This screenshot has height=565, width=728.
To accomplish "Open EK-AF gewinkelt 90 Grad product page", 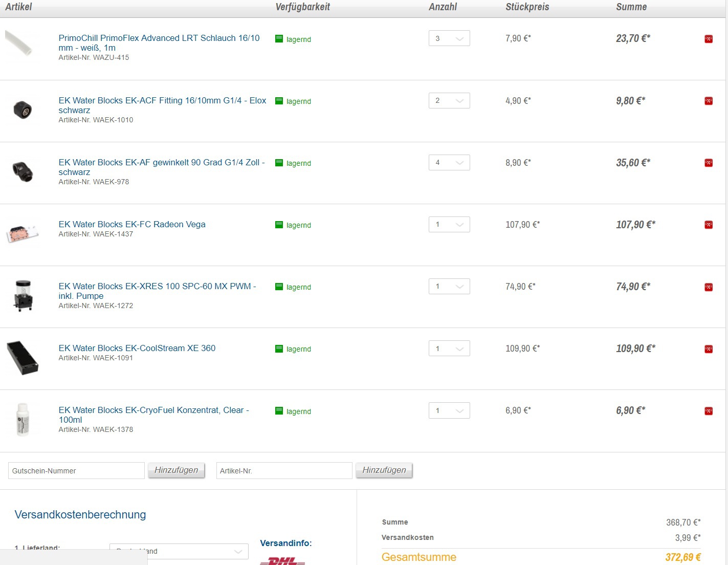I will (x=162, y=167).
